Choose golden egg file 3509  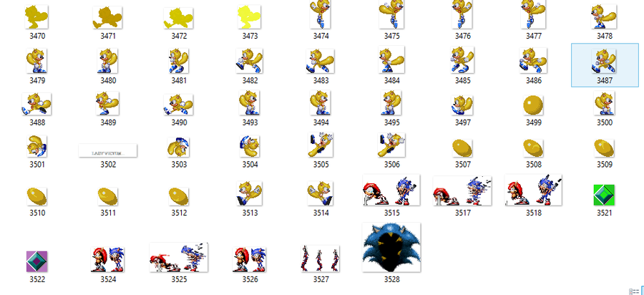pyautogui.click(x=604, y=148)
